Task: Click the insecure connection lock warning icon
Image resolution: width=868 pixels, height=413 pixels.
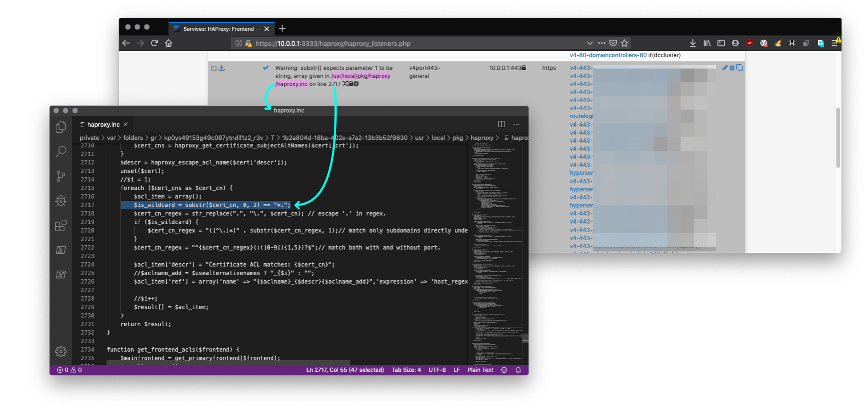Action: [248, 43]
